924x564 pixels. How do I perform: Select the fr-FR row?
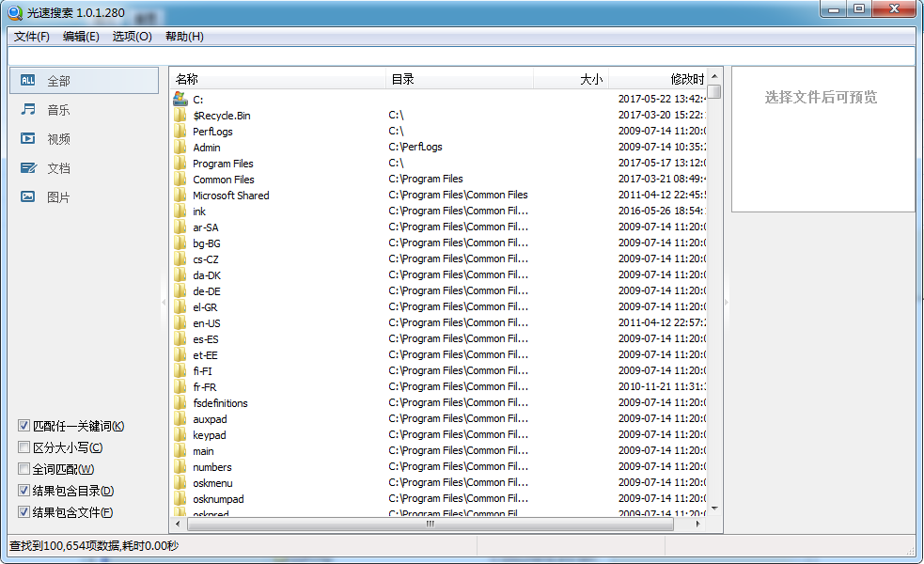coord(438,386)
